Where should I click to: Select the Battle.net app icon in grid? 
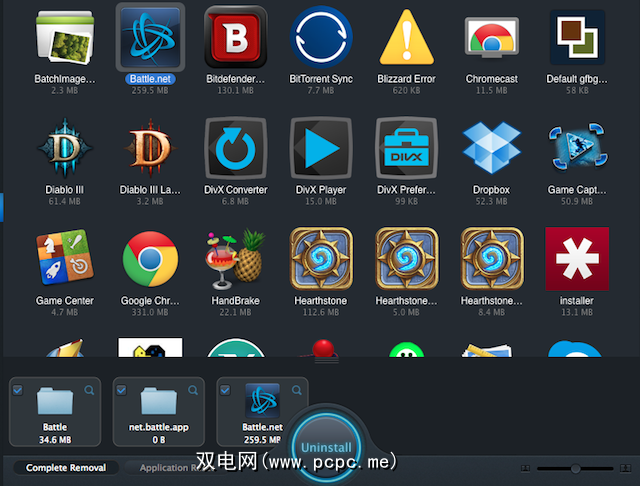(150, 37)
